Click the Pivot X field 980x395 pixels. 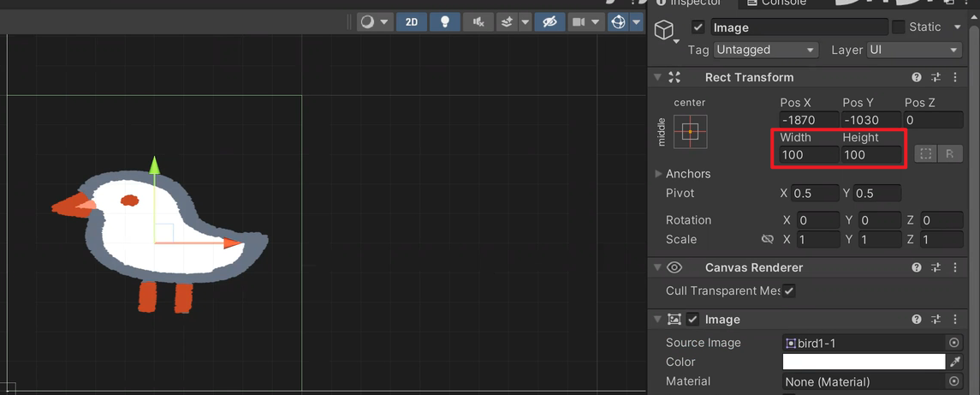815,194
